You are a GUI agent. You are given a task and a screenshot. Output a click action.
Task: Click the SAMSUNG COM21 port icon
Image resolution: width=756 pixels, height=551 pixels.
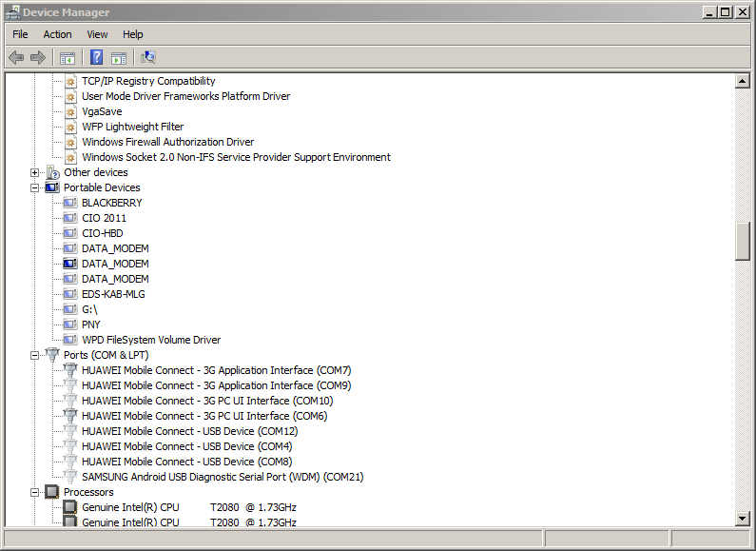click(x=70, y=477)
